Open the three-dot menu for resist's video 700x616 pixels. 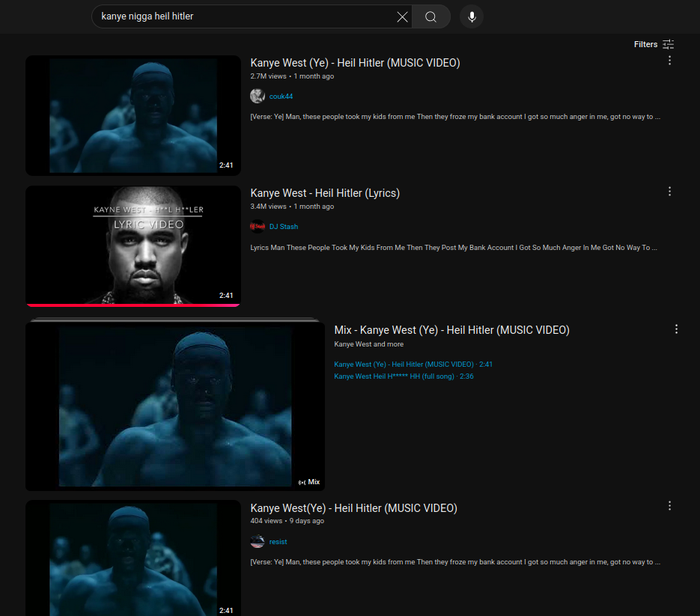click(669, 506)
